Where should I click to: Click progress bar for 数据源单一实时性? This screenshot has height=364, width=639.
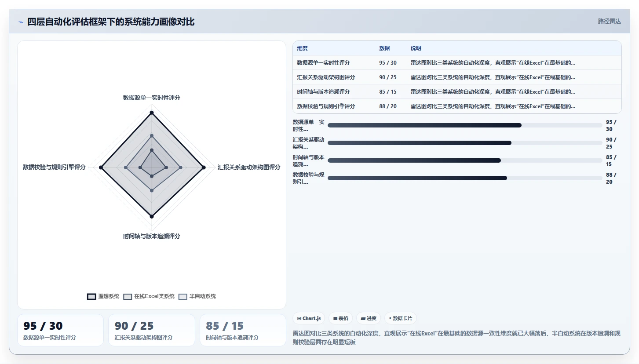coord(465,125)
